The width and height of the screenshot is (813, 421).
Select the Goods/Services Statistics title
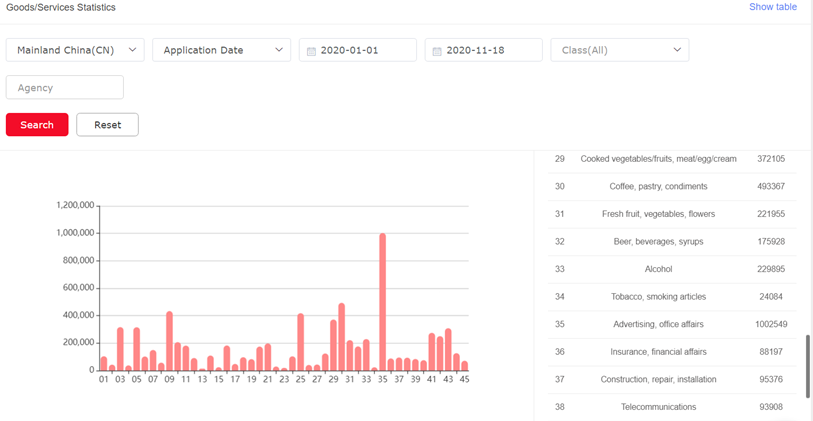(61, 7)
